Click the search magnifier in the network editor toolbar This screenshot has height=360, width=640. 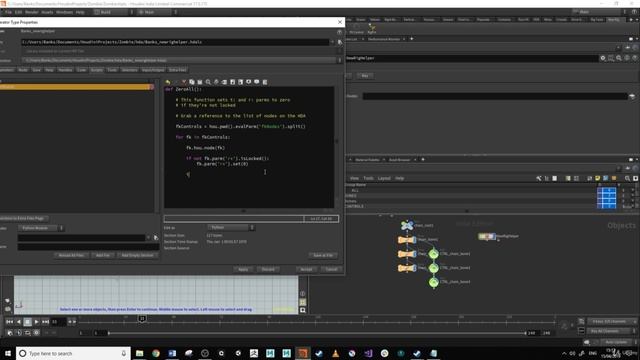click(x=627, y=178)
